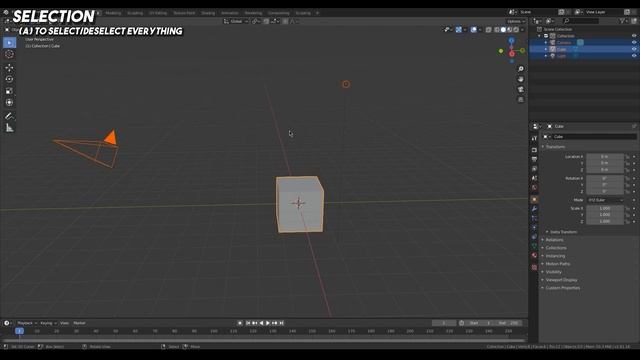This screenshot has height=360, width=640.
Task: Toggle snapping magnet in header
Action: [x=266, y=21]
